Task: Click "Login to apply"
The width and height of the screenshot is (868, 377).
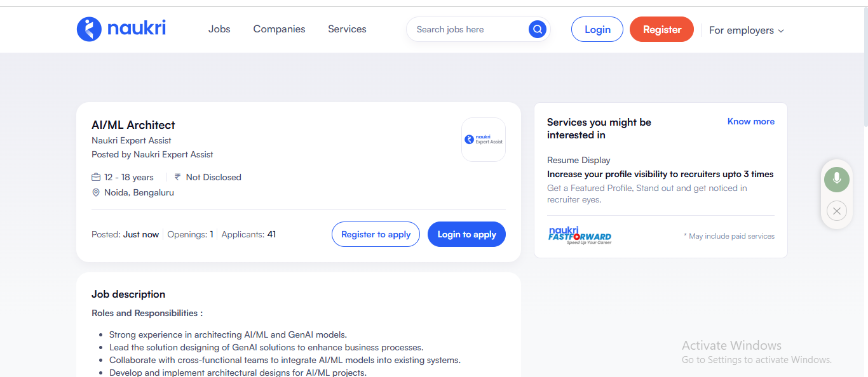Action: pyautogui.click(x=466, y=234)
